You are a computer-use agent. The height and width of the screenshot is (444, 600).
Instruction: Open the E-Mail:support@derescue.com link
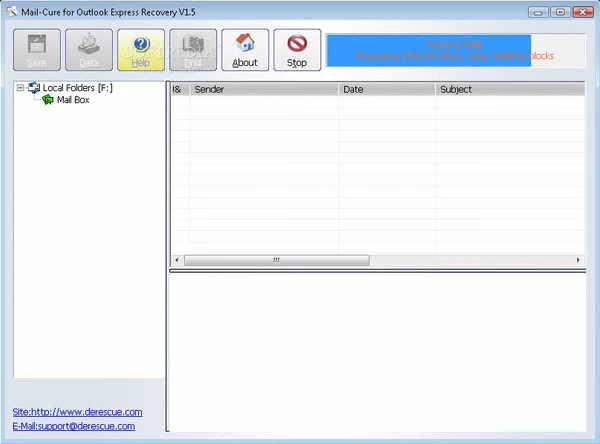73,426
